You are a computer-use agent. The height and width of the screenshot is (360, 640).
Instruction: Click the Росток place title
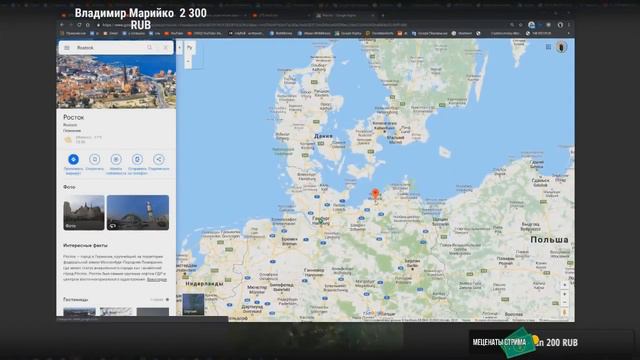(x=73, y=117)
